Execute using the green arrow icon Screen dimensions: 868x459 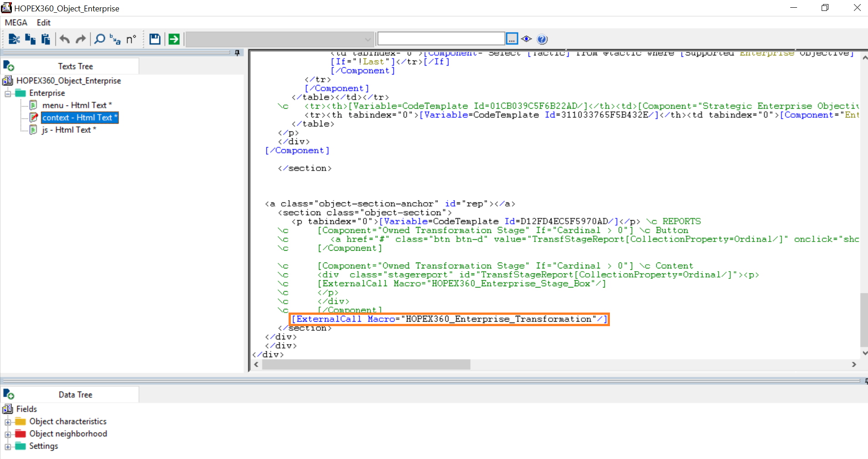point(174,39)
